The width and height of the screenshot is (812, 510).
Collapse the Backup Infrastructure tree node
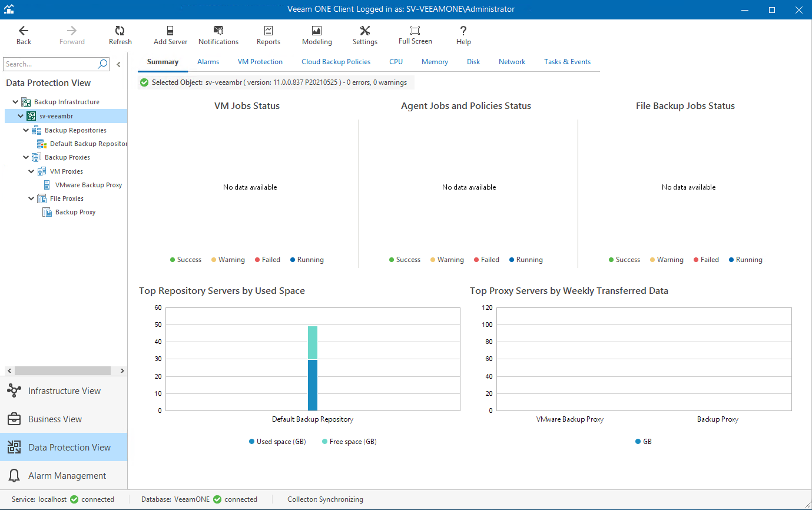click(15, 102)
